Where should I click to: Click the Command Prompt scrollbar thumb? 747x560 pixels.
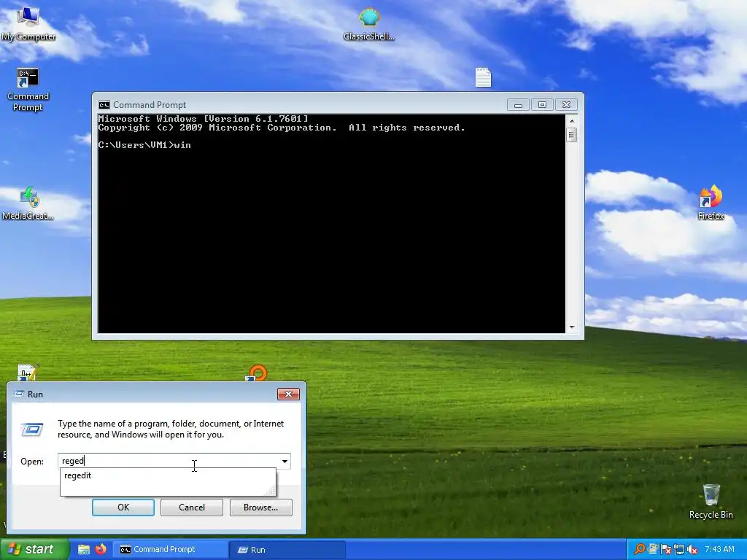pyautogui.click(x=572, y=135)
